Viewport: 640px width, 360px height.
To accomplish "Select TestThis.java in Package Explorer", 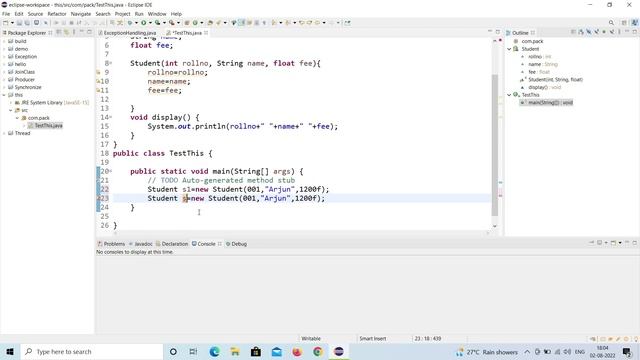I will (x=49, y=125).
